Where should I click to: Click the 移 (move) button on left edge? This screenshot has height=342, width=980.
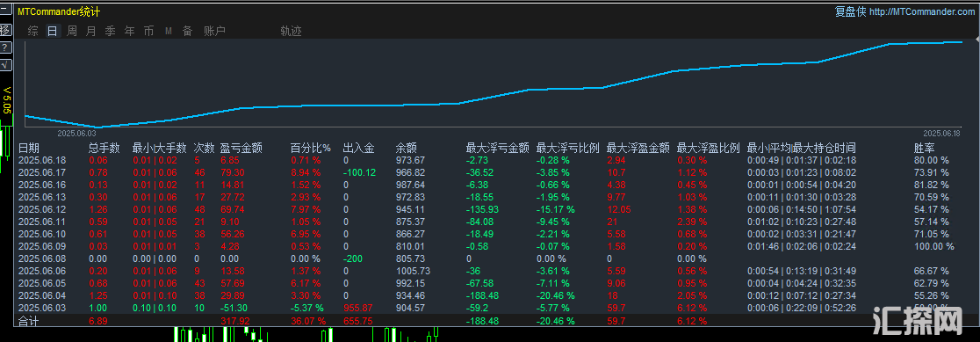(x=5, y=29)
